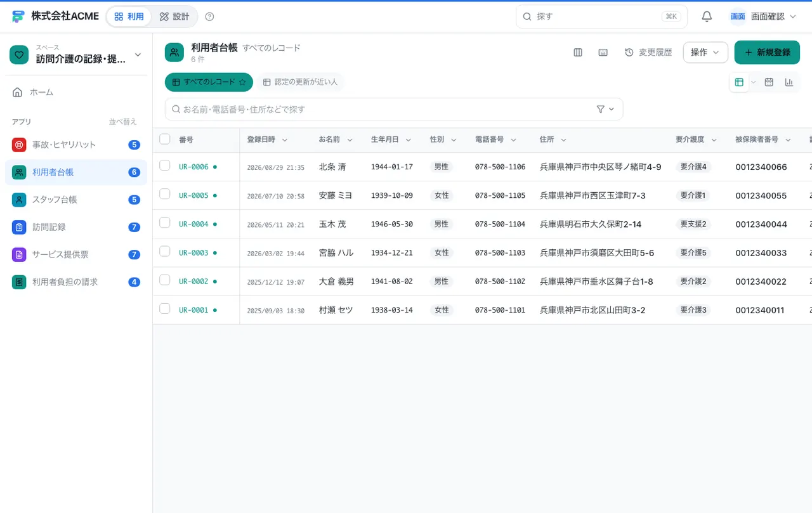
Task: Switch to calendar view icon
Action: coord(769,82)
